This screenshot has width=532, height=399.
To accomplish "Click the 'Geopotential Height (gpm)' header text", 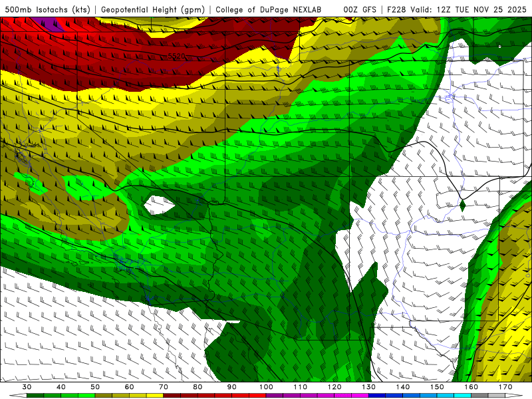I will 153,10.
